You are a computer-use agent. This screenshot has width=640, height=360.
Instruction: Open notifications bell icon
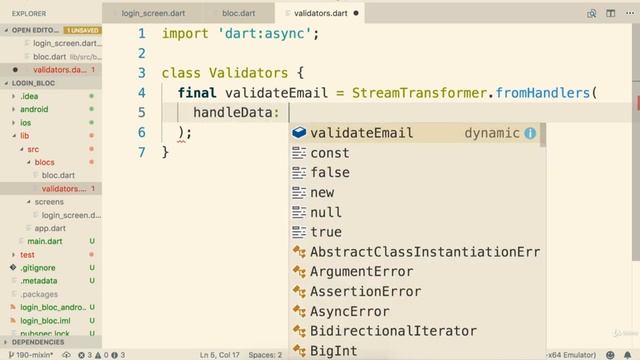pyautogui.click(x=627, y=355)
